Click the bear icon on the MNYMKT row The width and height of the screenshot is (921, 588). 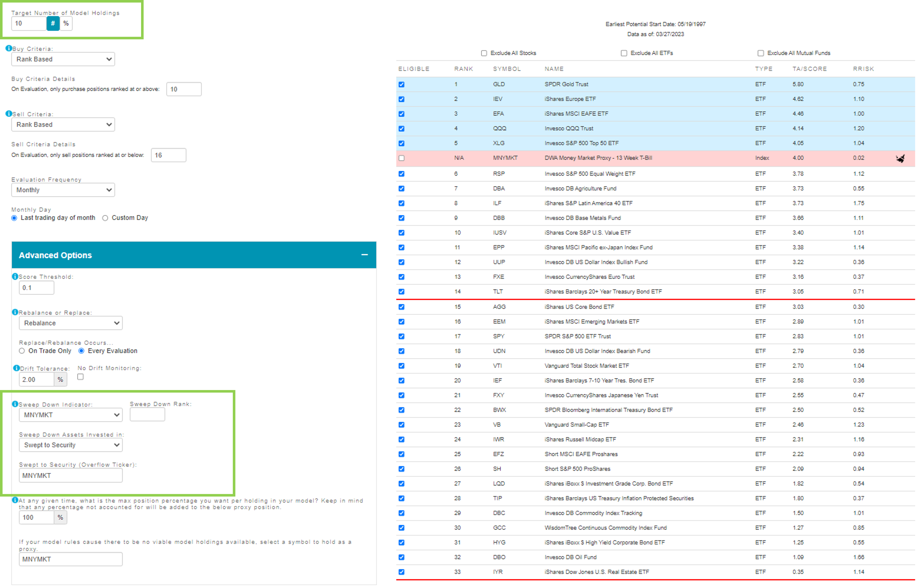pyautogui.click(x=900, y=158)
